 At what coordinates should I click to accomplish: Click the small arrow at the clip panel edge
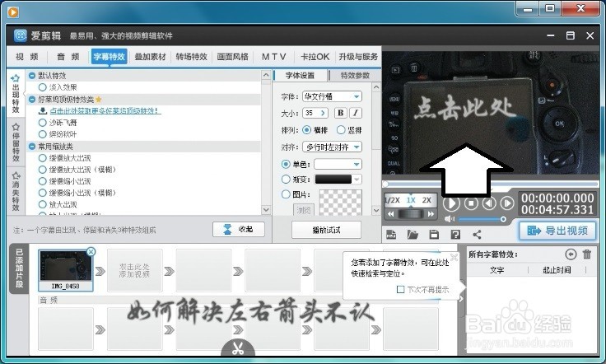tap(461, 298)
